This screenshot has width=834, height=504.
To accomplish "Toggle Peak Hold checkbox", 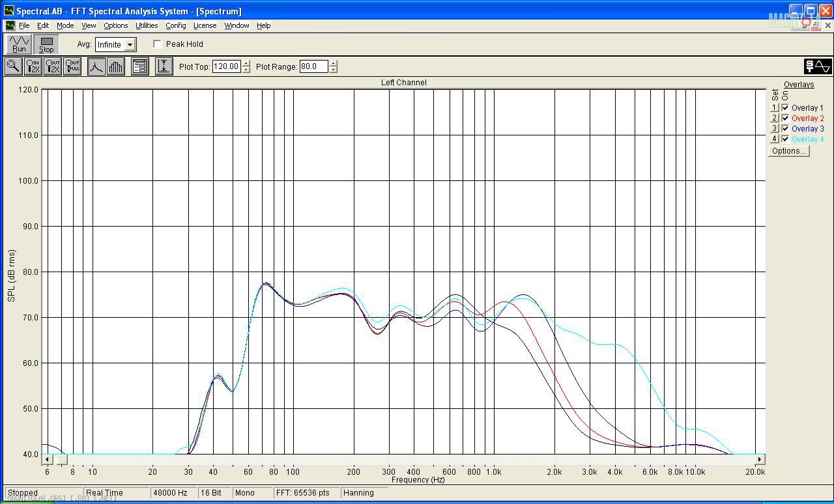I will (158, 44).
